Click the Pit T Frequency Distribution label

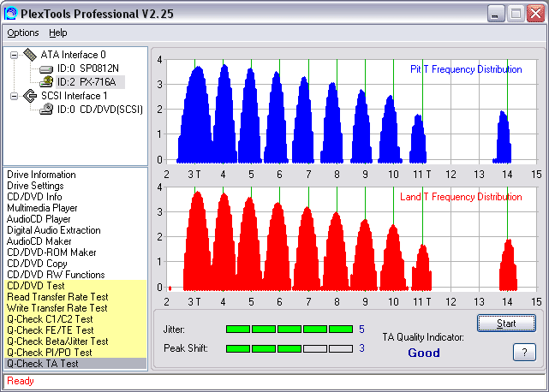pos(466,69)
